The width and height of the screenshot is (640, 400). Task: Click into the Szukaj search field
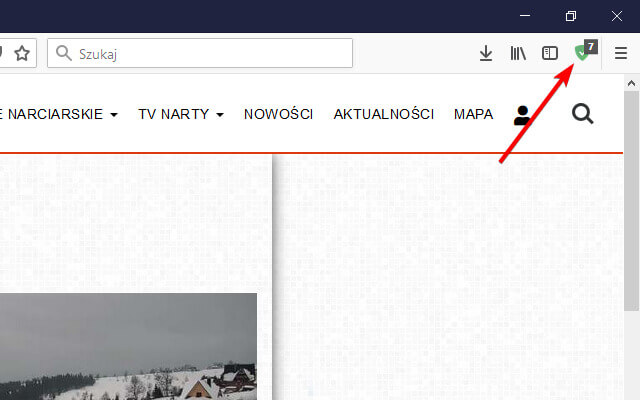tap(200, 53)
